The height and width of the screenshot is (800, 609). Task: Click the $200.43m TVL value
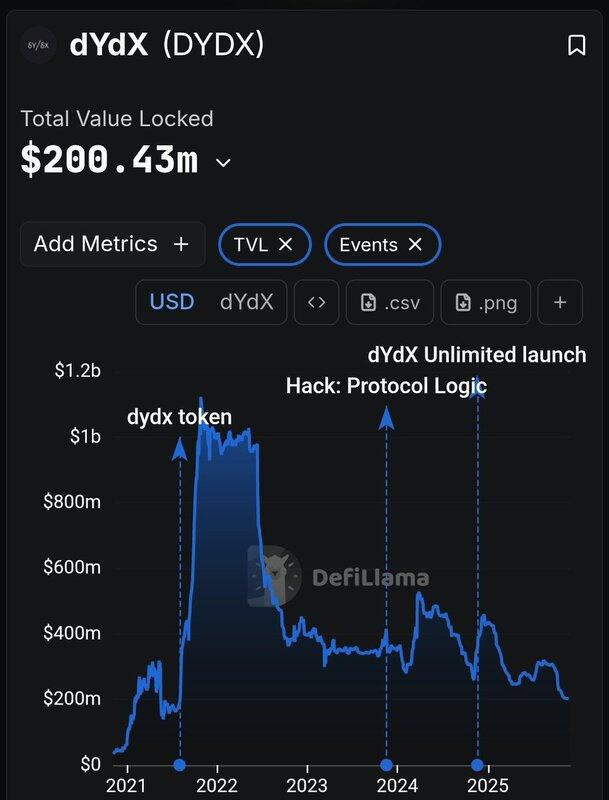click(x=110, y=160)
